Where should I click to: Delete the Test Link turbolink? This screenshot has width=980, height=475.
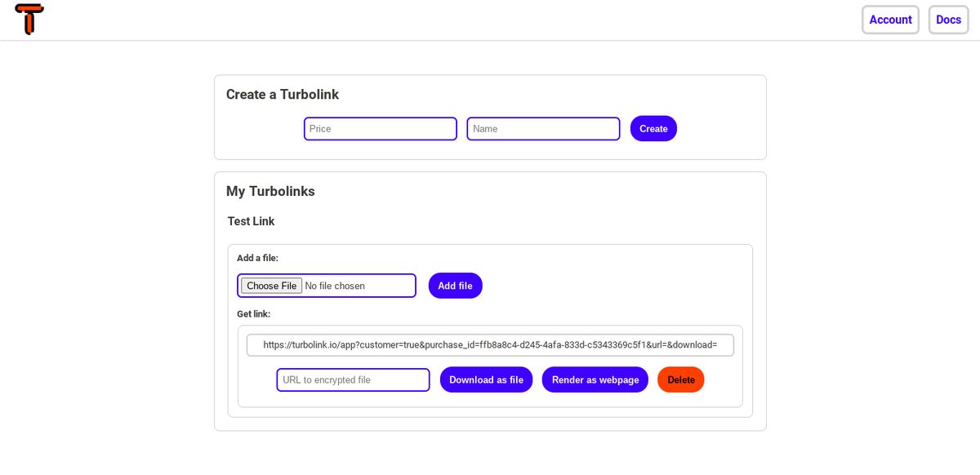coord(680,380)
